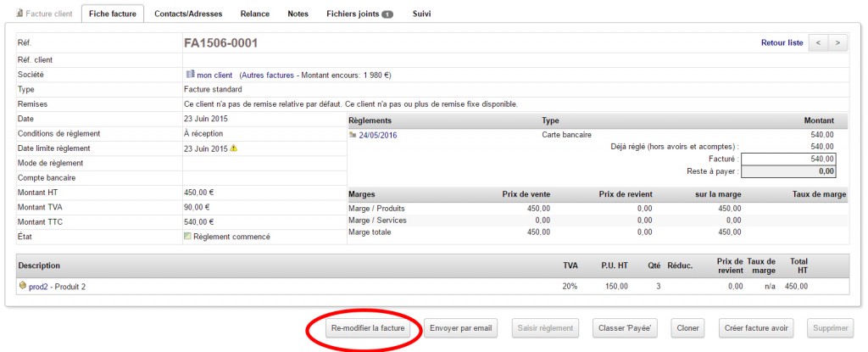Screen dimensions: 868x352
Task: Follow the Retour liste link
Action: click(782, 42)
